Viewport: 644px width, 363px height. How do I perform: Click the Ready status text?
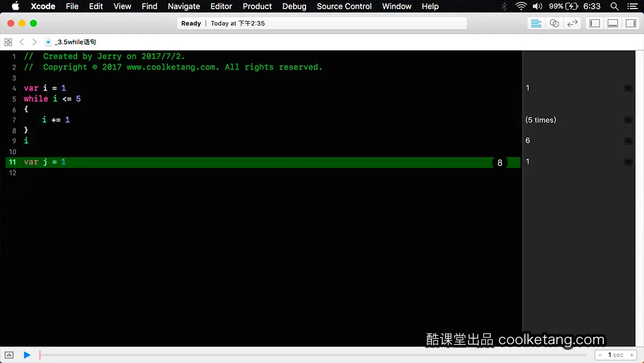pos(191,23)
